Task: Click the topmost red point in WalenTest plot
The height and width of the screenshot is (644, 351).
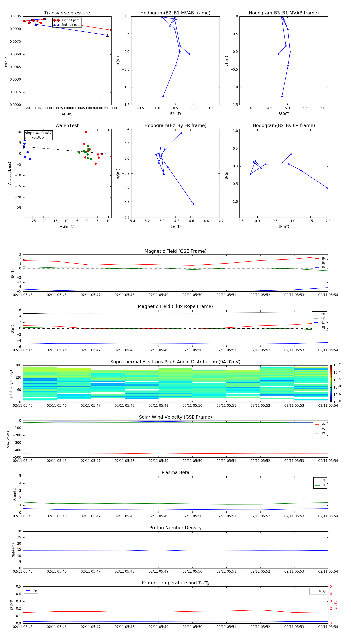Action: (86, 132)
